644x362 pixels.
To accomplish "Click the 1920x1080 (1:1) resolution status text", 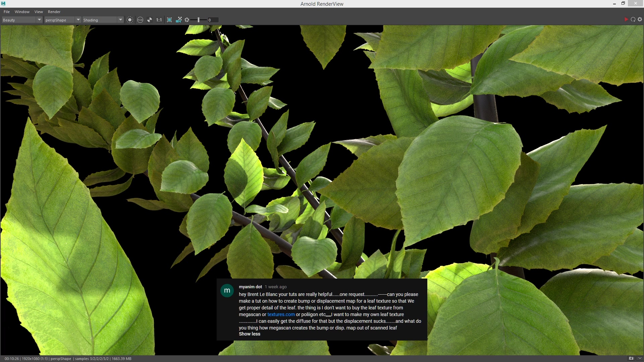I will point(35,359).
